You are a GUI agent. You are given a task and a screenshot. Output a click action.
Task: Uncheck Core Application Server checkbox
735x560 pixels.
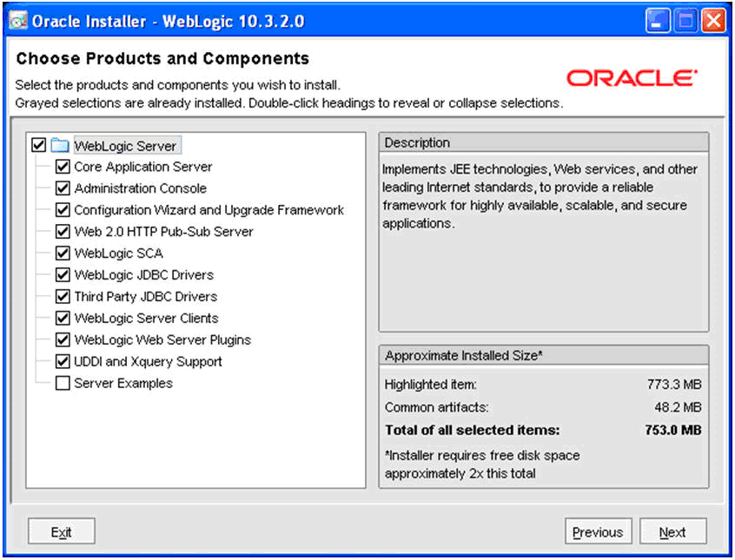pyautogui.click(x=63, y=167)
